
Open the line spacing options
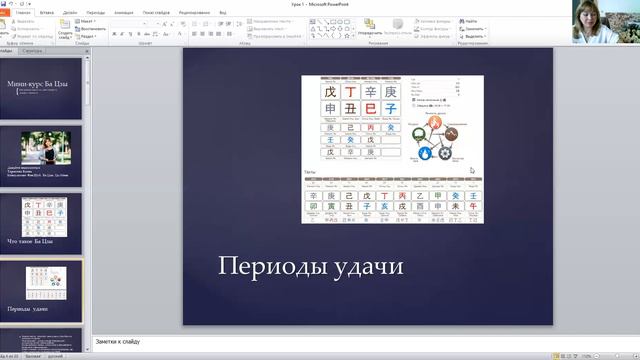click(239, 24)
